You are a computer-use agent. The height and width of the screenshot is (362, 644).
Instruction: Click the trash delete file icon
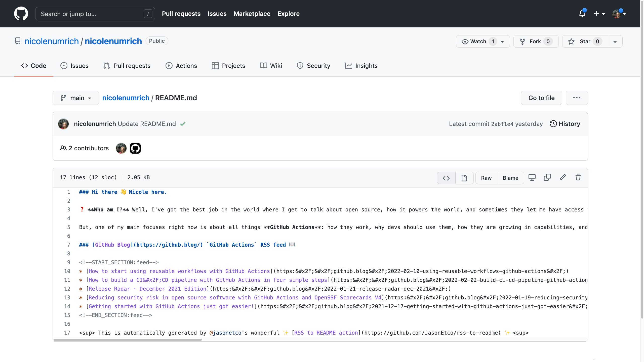click(x=578, y=177)
